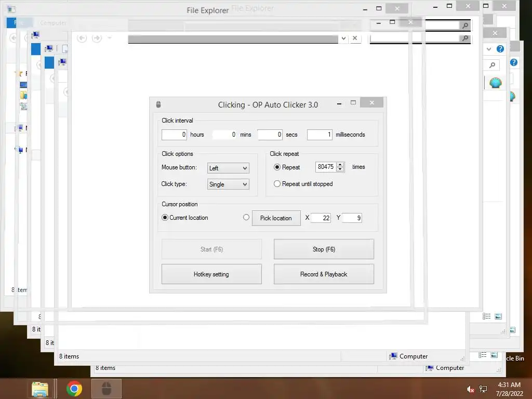Click the X coordinate field
The height and width of the screenshot is (399, 532).
tap(321, 218)
